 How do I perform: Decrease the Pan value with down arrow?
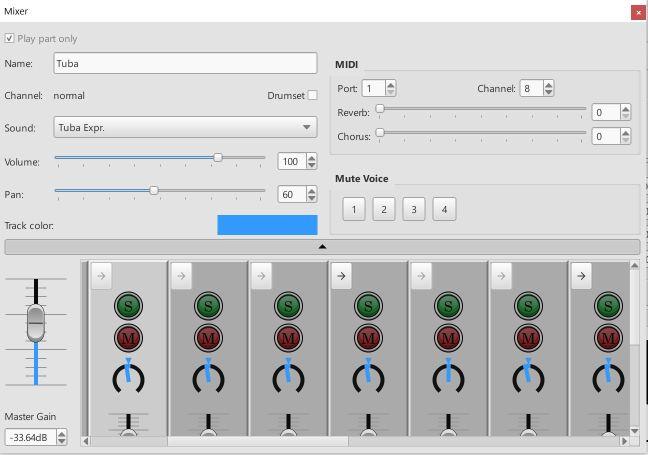pyautogui.click(x=312, y=198)
